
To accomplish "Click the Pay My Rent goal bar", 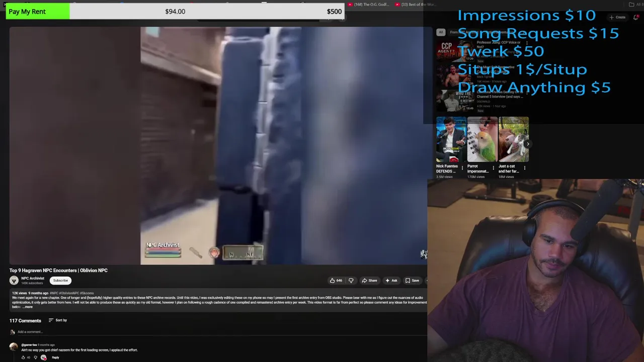I will click(x=176, y=12).
